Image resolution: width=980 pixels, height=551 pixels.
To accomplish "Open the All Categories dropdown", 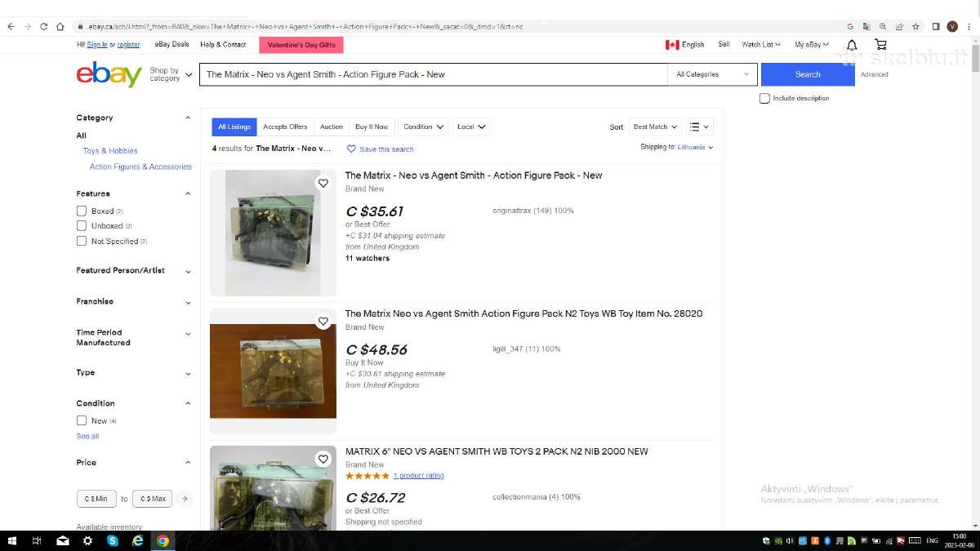I will pyautogui.click(x=712, y=74).
